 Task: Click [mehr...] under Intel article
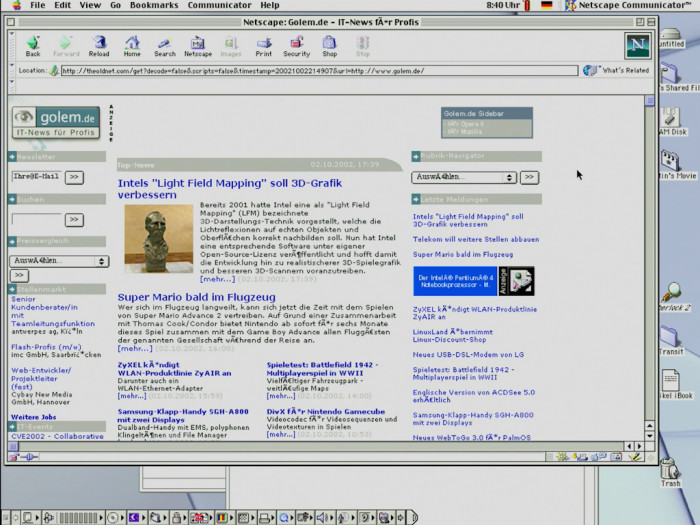[x=217, y=279]
